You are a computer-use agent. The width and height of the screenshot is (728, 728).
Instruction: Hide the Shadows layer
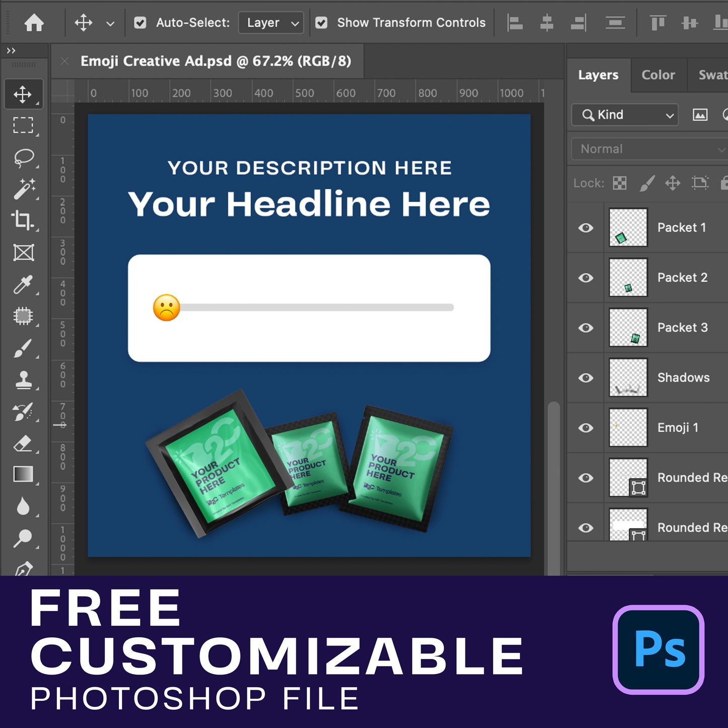[585, 378]
